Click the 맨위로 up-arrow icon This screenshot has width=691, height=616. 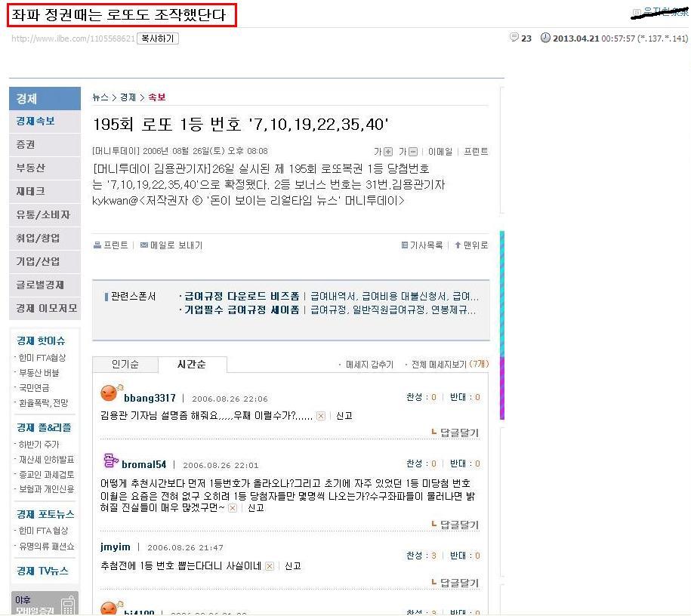458,245
